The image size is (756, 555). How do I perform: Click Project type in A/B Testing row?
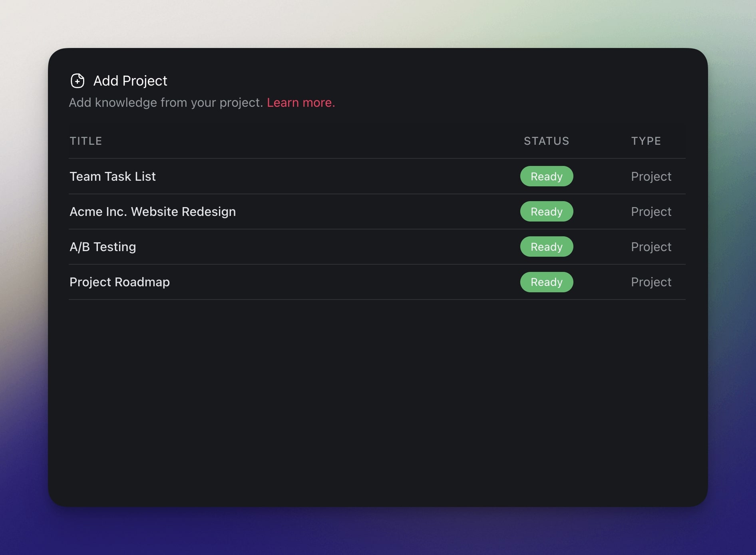651,247
